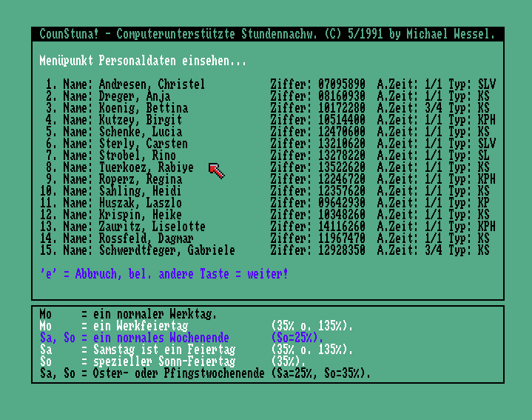Click the heading Menüpunkt Personaldaten einsehen
The width and height of the screenshot is (532, 420).
click(x=144, y=61)
